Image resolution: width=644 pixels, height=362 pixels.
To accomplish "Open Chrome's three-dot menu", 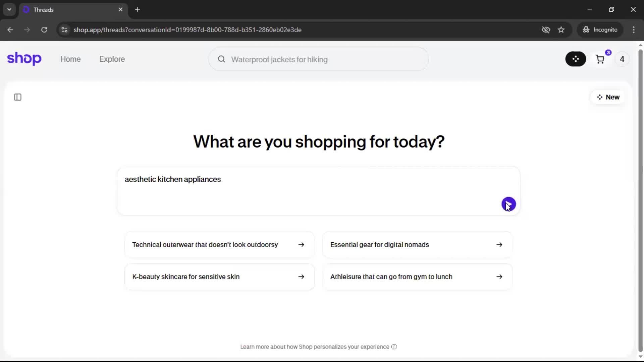I will pyautogui.click(x=634, y=30).
